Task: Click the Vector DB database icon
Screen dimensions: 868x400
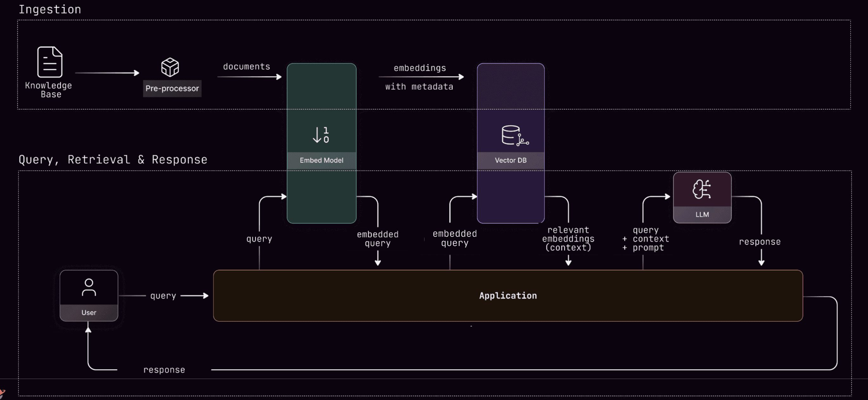Action: tap(514, 136)
